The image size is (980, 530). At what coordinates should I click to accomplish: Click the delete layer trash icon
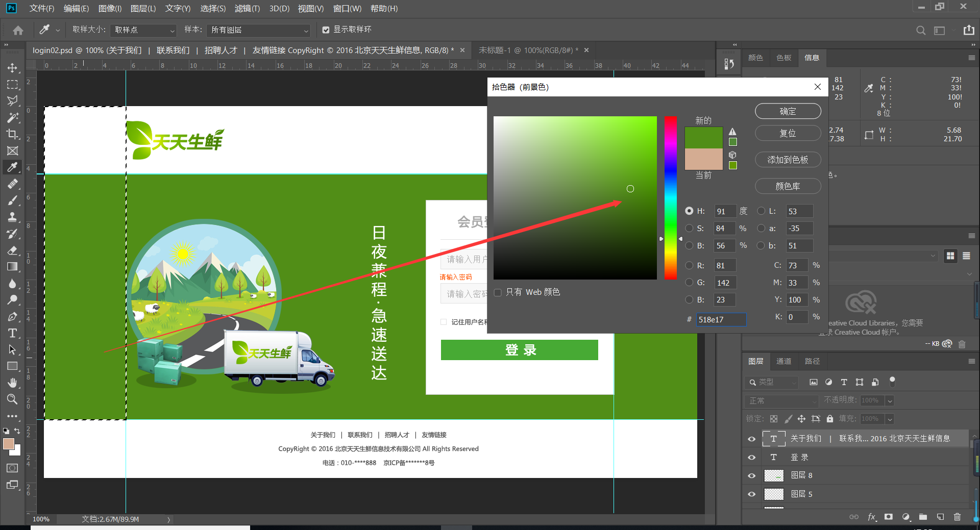pos(957,517)
